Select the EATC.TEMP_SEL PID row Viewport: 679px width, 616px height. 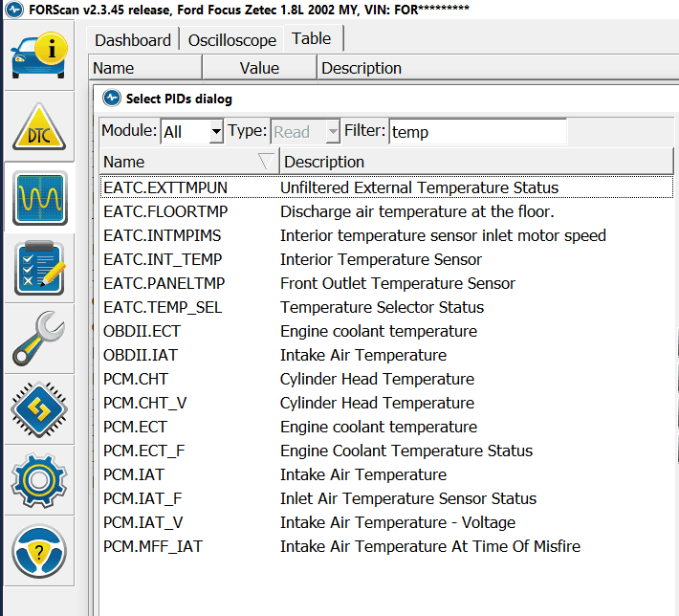coord(386,307)
